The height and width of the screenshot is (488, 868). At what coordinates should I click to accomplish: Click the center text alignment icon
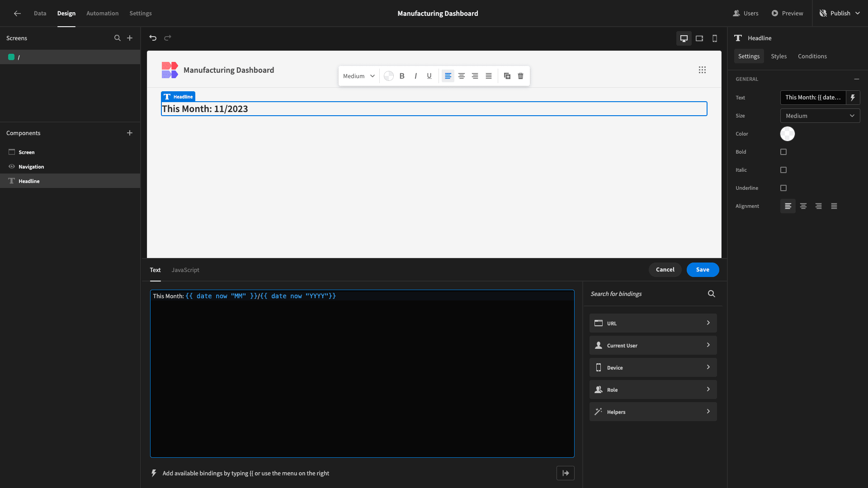point(462,75)
